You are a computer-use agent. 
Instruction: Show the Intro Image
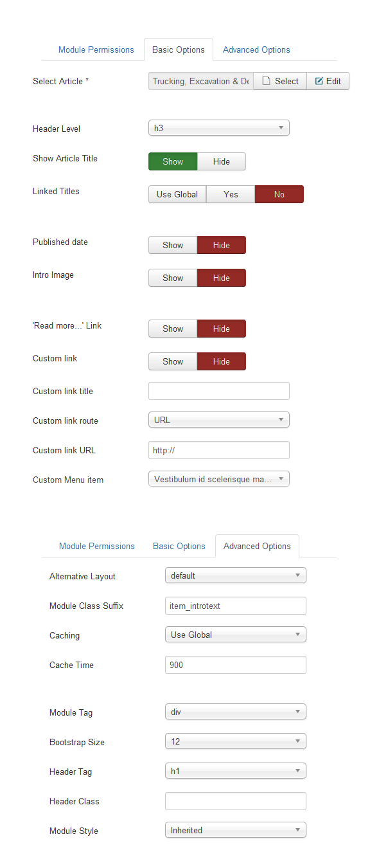pyautogui.click(x=173, y=278)
